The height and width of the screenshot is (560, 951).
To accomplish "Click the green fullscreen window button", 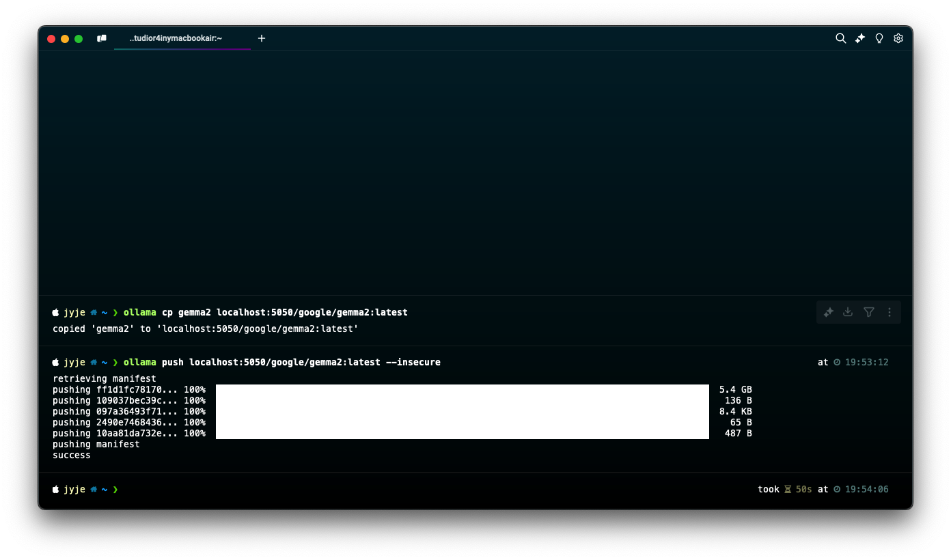I will click(x=79, y=39).
